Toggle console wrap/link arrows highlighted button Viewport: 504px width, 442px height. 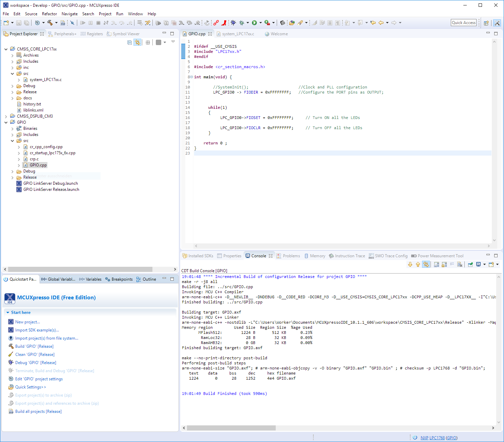tap(426, 264)
